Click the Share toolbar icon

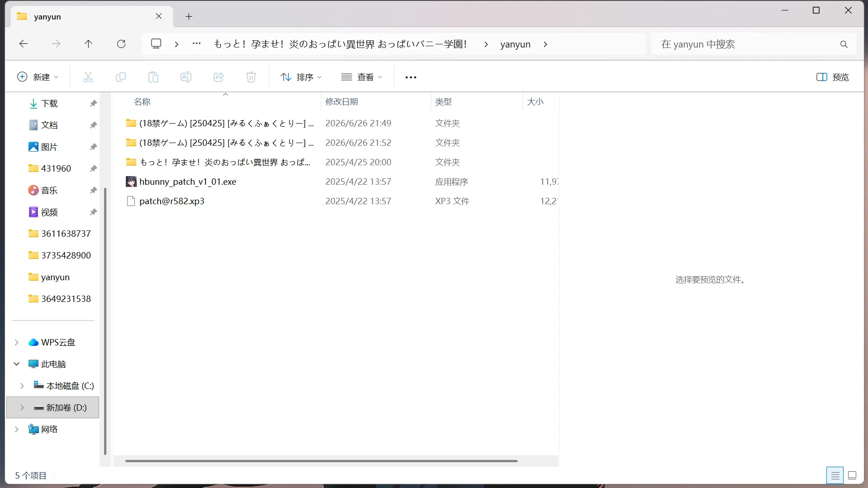pos(219,77)
